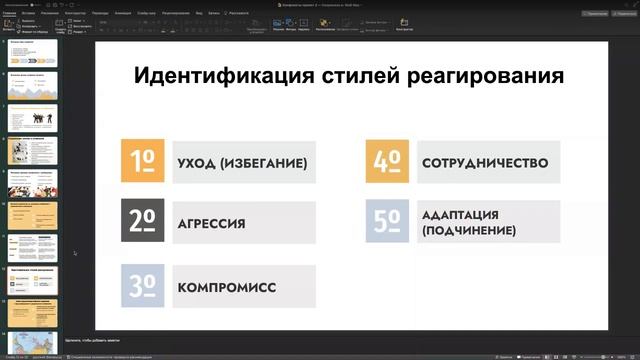Click the light blue 3º number box

[x=143, y=285]
